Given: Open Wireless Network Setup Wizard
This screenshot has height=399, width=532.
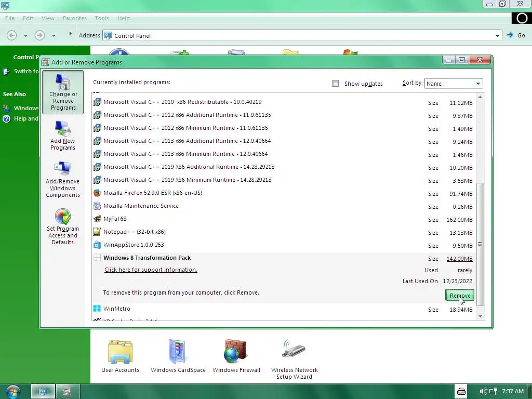Looking at the screenshot, I should click(x=294, y=360).
